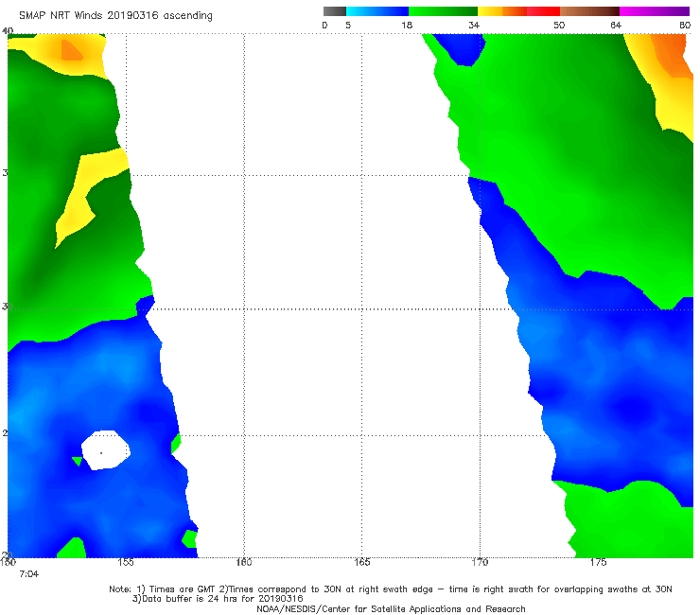Click the small blue patch at top near 170E

click(461, 48)
